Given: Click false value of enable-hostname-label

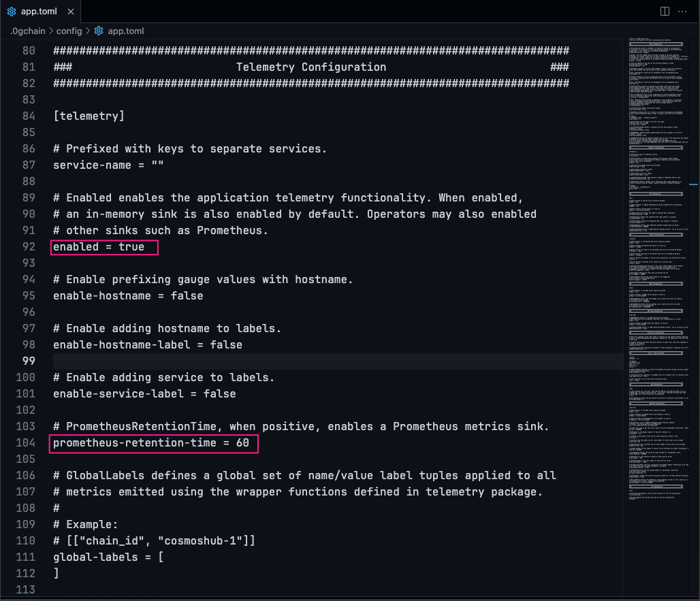Looking at the screenshot, I should pos(225,344).
